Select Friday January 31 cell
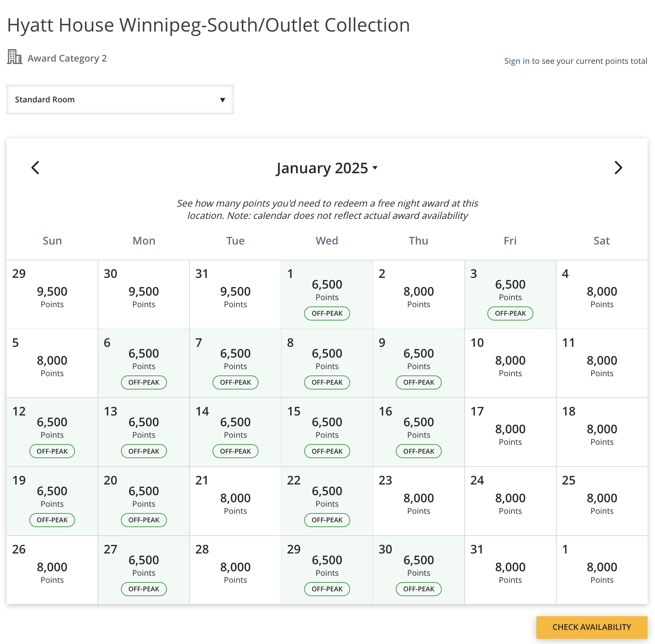The width and height of the screenshot is (655, 644). [510, 570]
